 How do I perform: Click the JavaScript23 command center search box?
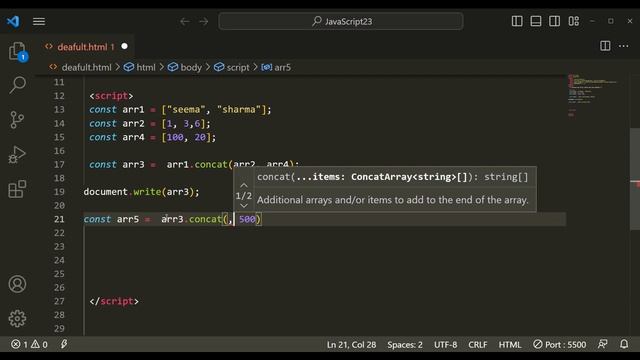point(341,21)
